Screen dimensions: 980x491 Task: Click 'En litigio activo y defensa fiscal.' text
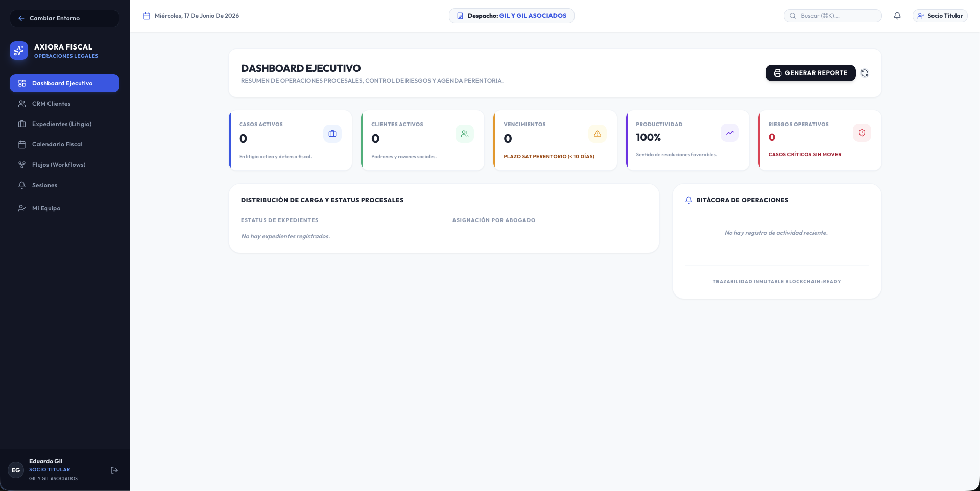pos(275,157)
